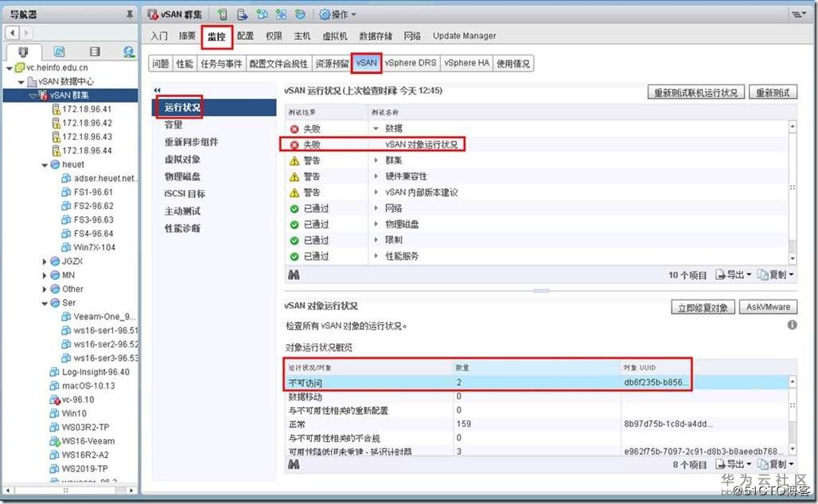Screen dimensions: 818x504
Task: Click the new resource pool toolbar icon
Action: click(x=301, y=14)
